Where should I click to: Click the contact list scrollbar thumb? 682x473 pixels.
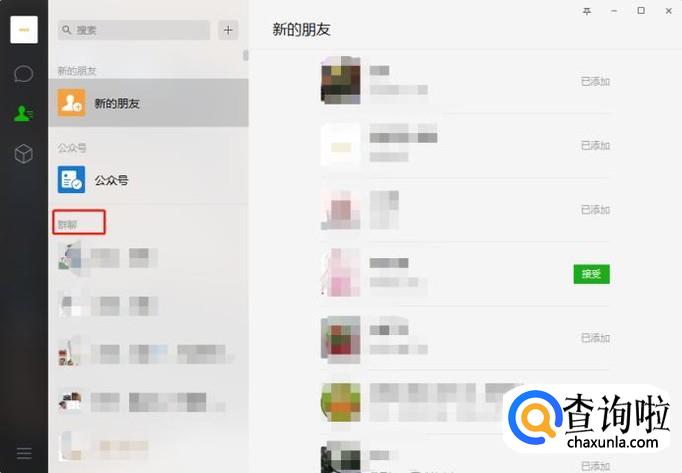point(245,55)
